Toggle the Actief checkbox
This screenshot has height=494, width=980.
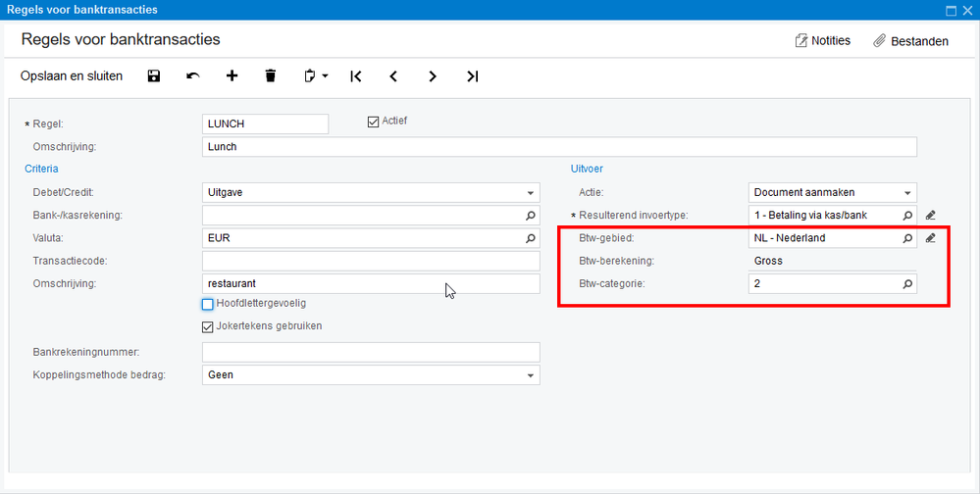pos(373,123)
